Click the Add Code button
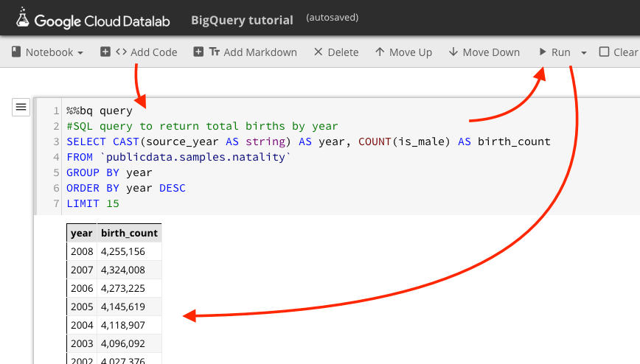Image resolution: width=640 pixels, height=364 pixels. (x=139, y=52)
